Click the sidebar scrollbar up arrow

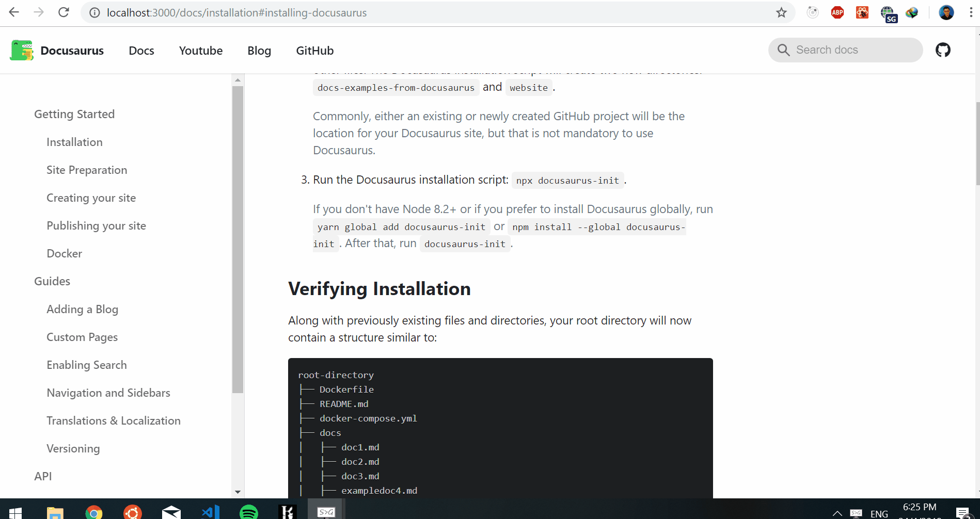coord(238,80)
